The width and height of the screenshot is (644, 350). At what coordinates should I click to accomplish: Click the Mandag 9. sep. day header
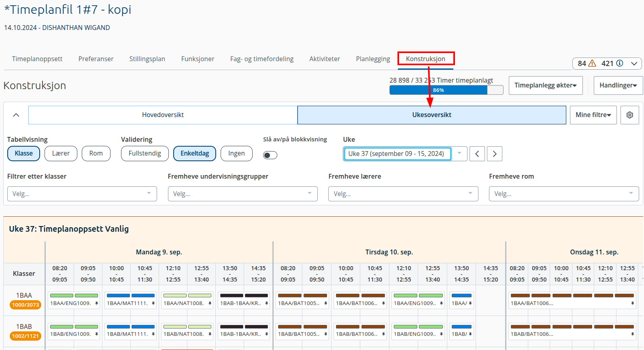click(x=159, y=252)
